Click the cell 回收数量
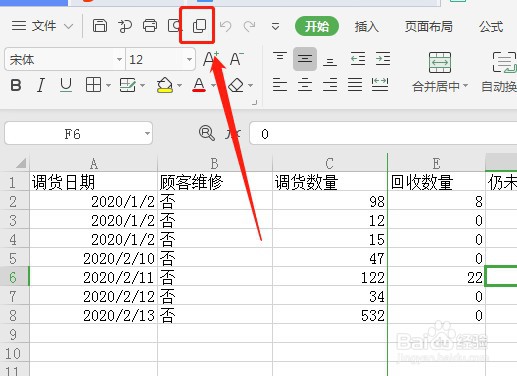The height and width of the screenshot is (376, 517). pyautogui.click(x=436, y=182)
